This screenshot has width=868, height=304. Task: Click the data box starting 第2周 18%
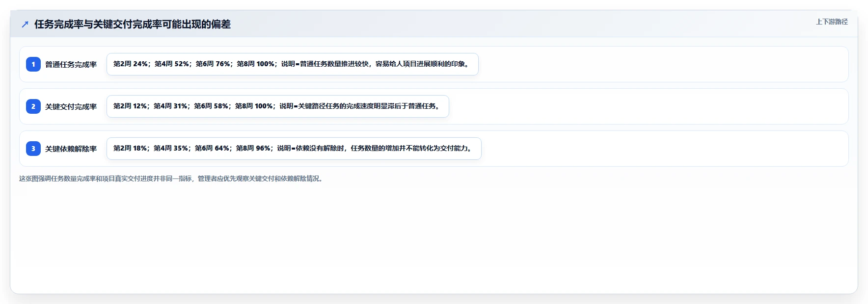pos(294,149)
